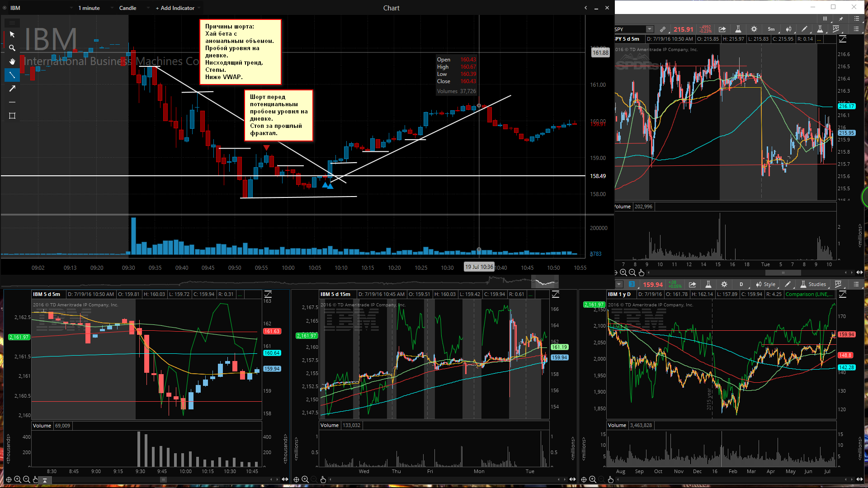Open the grid layout icon
This screenshot has height=488, width=868.
(x=825, y=19)
